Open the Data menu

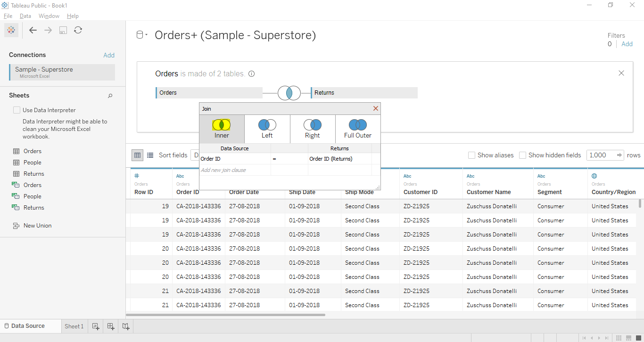[x=25, y=16]
